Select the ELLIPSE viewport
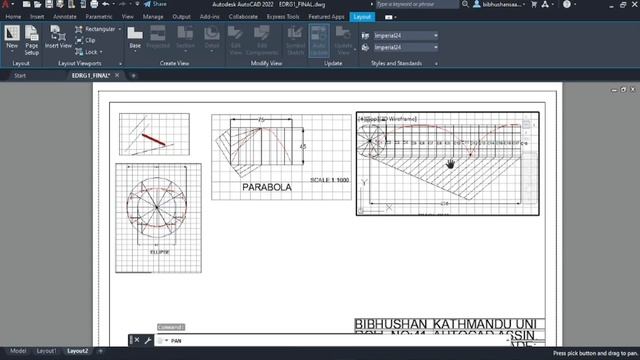Viewport: 640px width, 360px height. [x=158, y=218]
